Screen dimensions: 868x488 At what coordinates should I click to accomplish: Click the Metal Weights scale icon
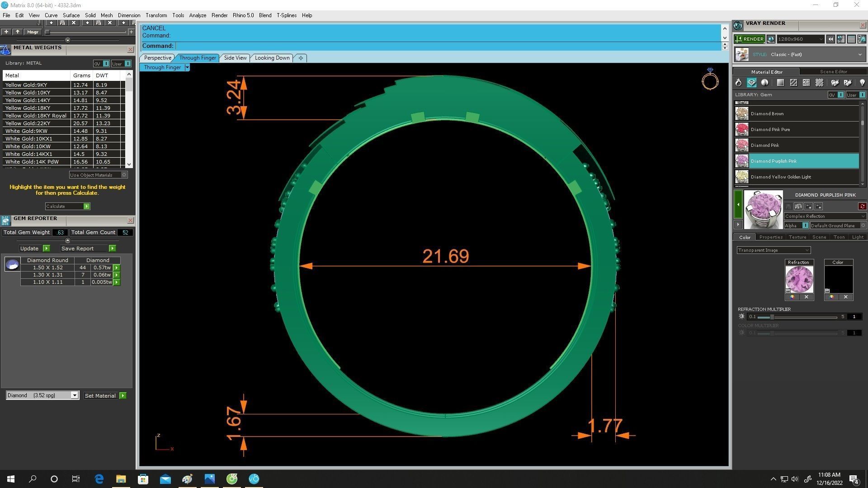(5, 50)
